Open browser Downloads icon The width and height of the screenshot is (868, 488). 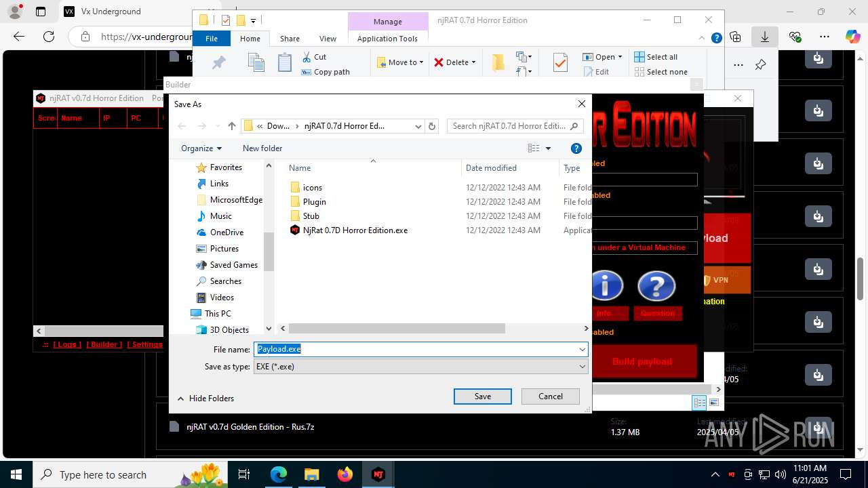coord(765,37)
